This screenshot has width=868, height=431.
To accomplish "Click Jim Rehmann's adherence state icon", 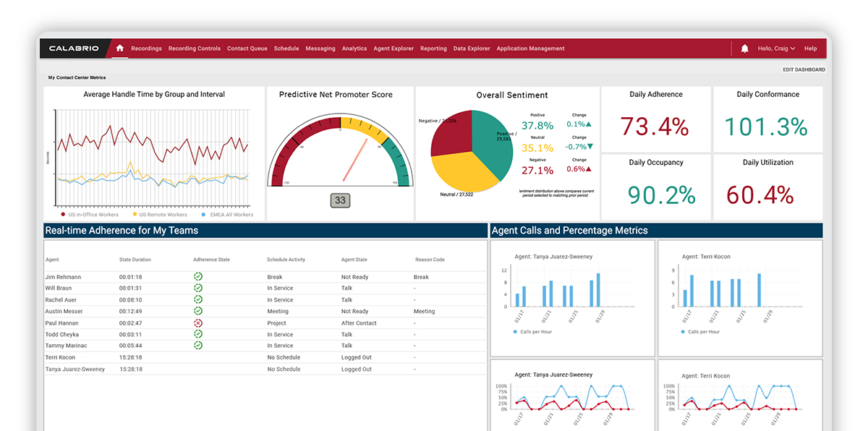I will coord(197,277).
